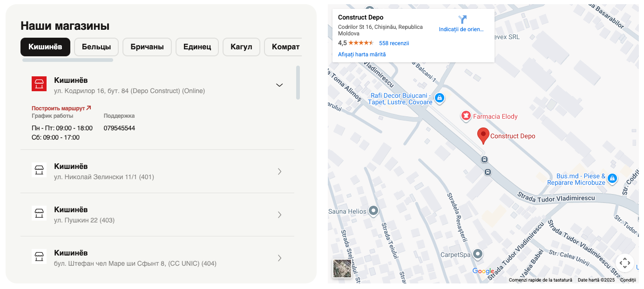Switch map to satellite view thumbnail

tap(342, 269)
